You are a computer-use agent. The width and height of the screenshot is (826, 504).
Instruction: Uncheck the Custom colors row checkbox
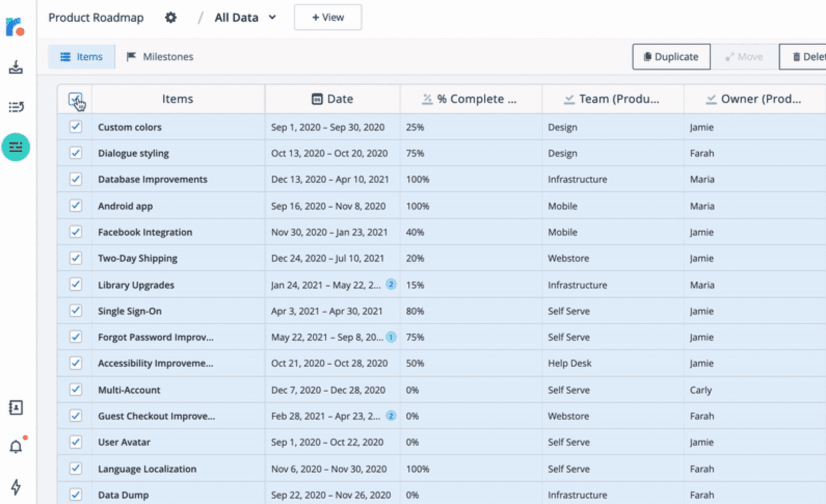pyautogui.click(x=75, y=127)
